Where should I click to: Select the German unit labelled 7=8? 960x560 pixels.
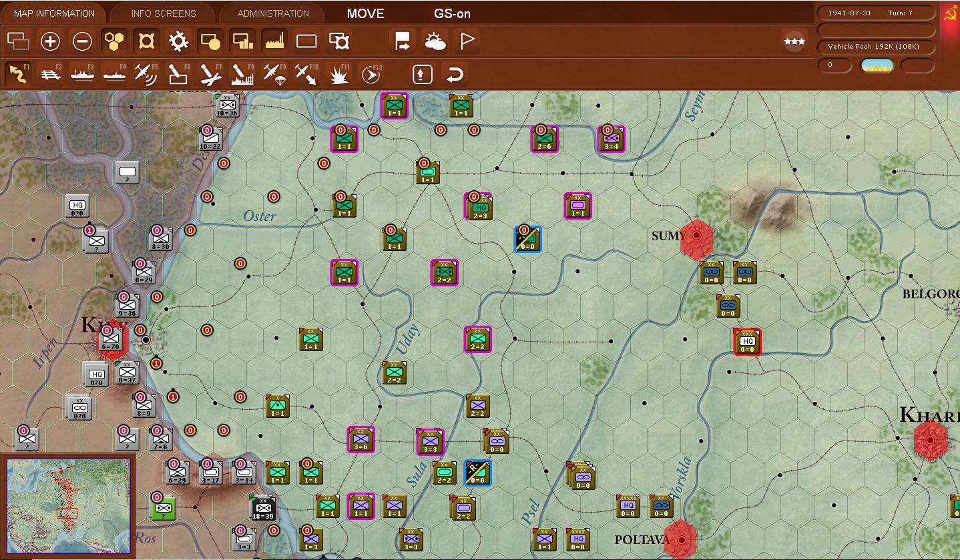click(x=160, y=439)
